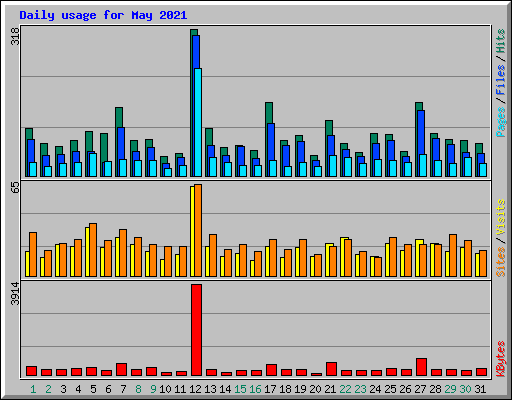512x400 pixels.
Task: Click the cyan Pages bar for day 17
Action: (x=273, y=168)
